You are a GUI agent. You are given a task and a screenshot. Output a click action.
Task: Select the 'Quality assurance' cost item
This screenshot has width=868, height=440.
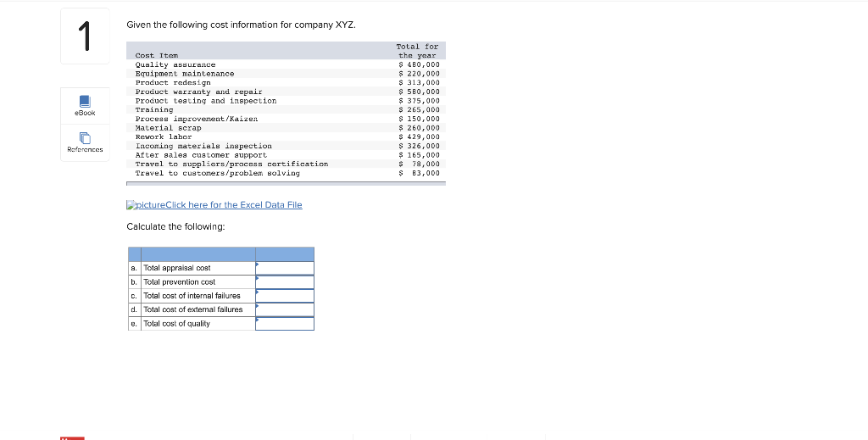pos(175,64)
